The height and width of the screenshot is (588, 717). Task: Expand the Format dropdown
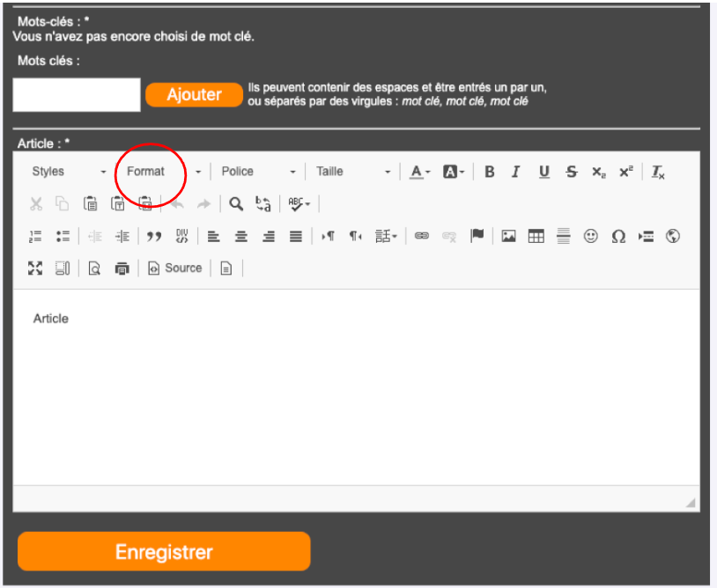(x=163, y=172)
